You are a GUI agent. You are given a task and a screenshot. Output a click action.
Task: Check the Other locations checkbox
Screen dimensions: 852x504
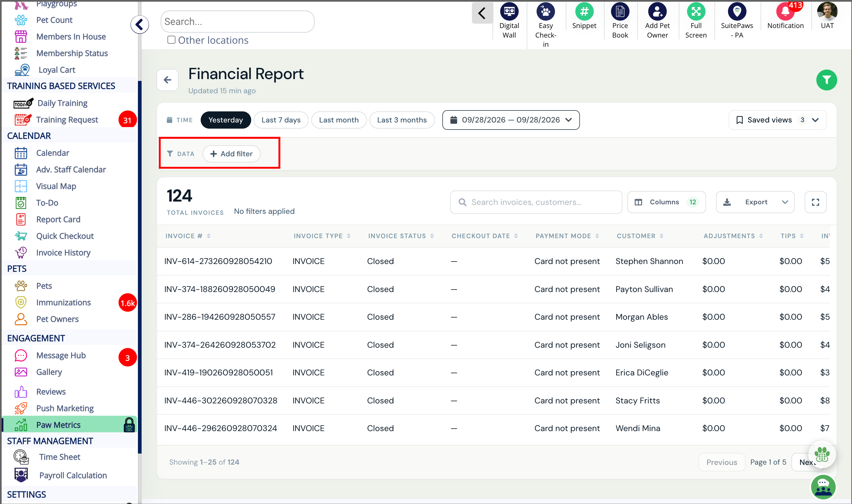click(171, 40)
